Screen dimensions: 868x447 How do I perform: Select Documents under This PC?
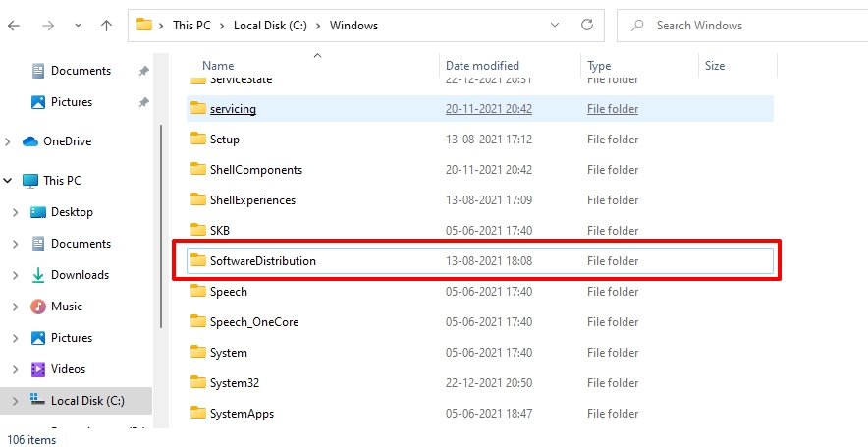coord(81,244)
